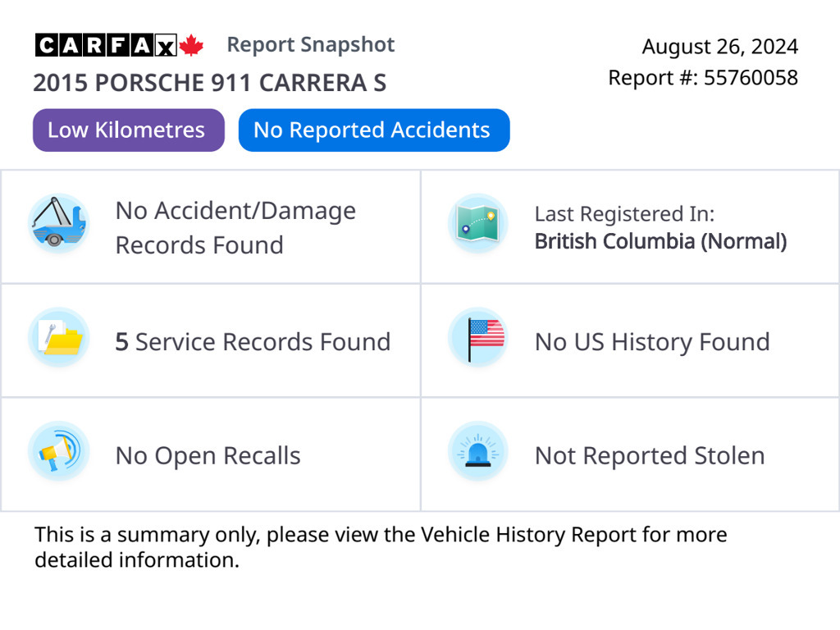This screenshot has width=840, height=630.
Task: Click the No Reported Accidents badge
Action: coord(373,130)
